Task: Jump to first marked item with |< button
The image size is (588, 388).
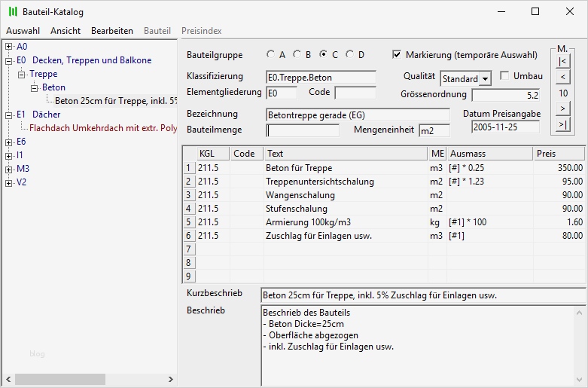Action: point(562,61)
